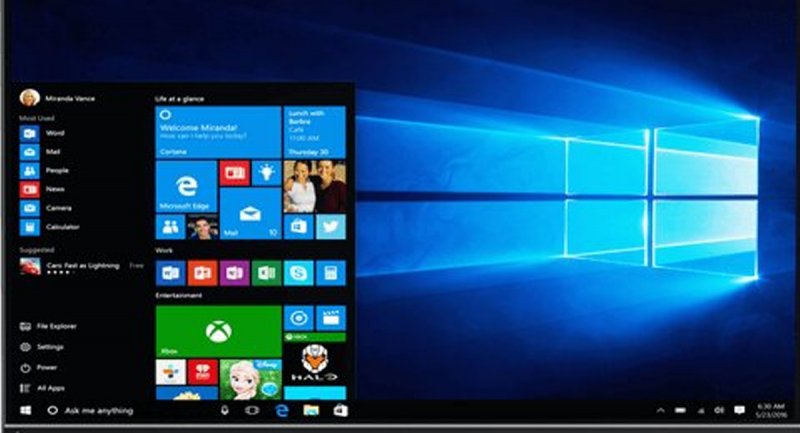This screenshot has height=433, width=800.
Task: Open the white tile left of iHeartRadio
Action: point(170,372)
